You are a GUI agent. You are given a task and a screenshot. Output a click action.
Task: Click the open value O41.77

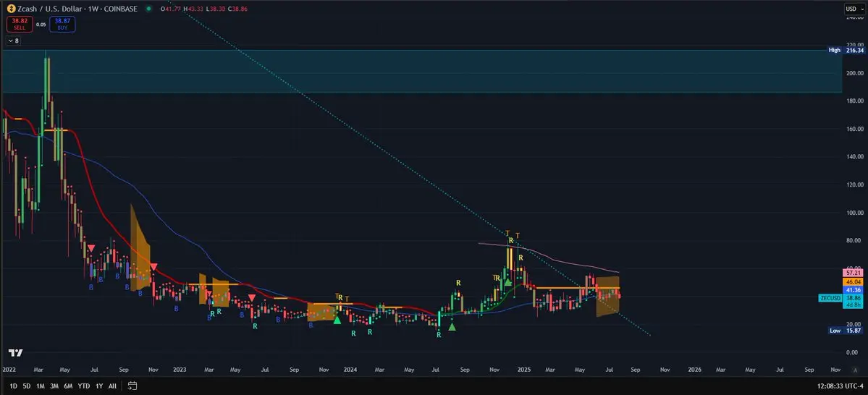[172, 9]
